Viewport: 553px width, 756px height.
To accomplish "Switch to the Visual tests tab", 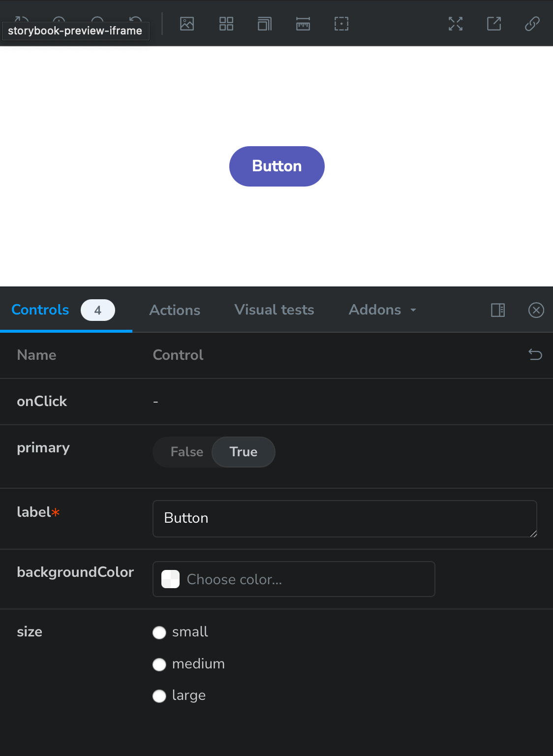I will (274, 310).
